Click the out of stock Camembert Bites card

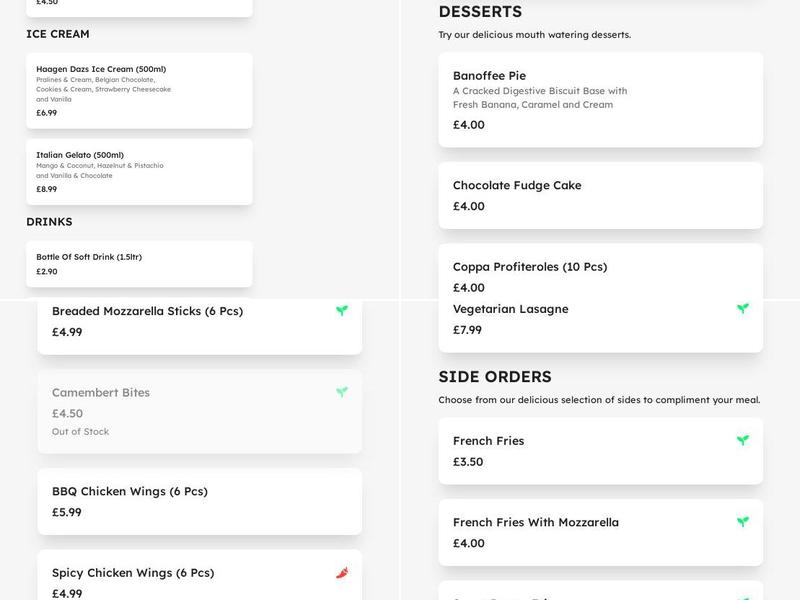pos(199,412)
